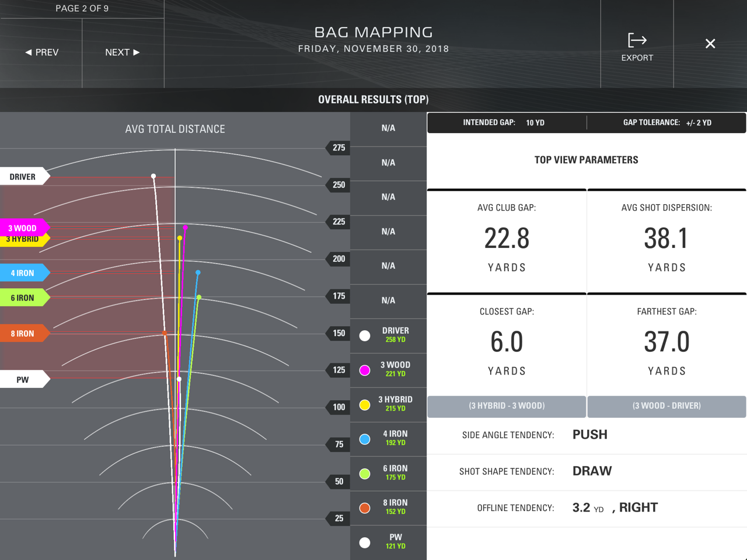The width and height of the screenshot is (747, 560).
Task: Select the blue 4 Iron color dot
Action: coord(365,439)
